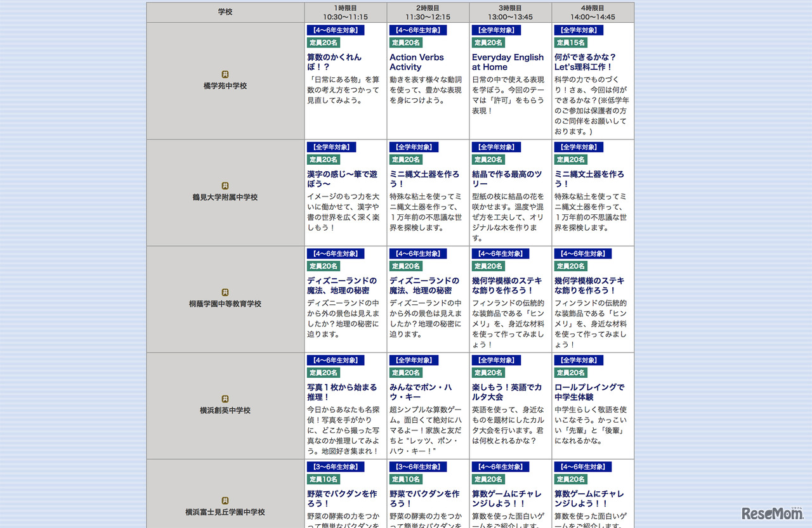
Task: Click 楽しもう!英語でカルタ大会 title
Action: point(507,392)
